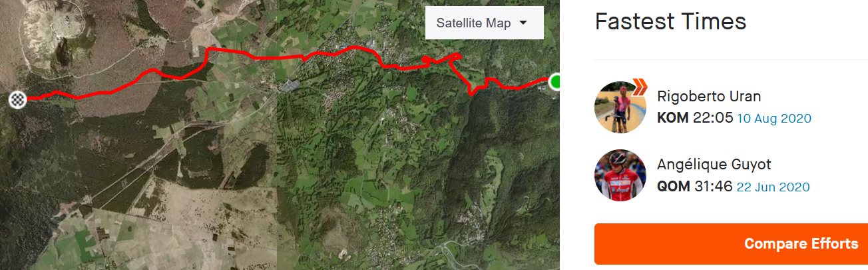Click the Compare Efforts button
This screenshot has height=270, width=868.
731,244
